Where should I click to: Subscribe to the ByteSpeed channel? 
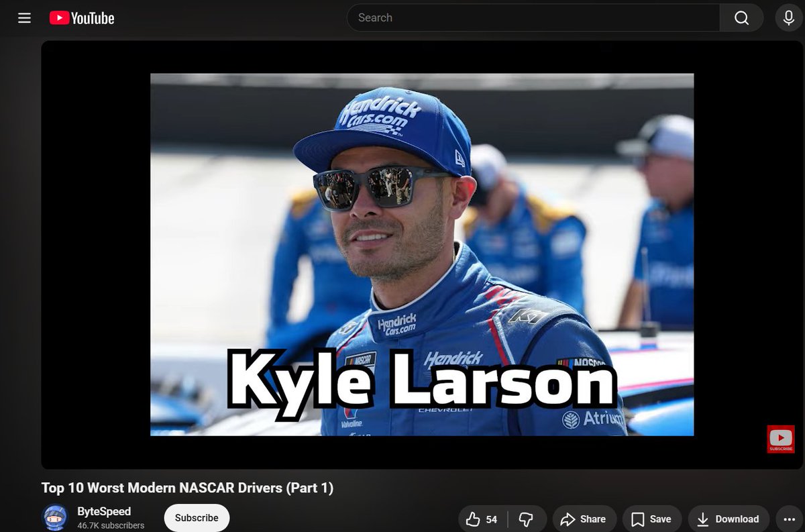(x=197, y=518)
